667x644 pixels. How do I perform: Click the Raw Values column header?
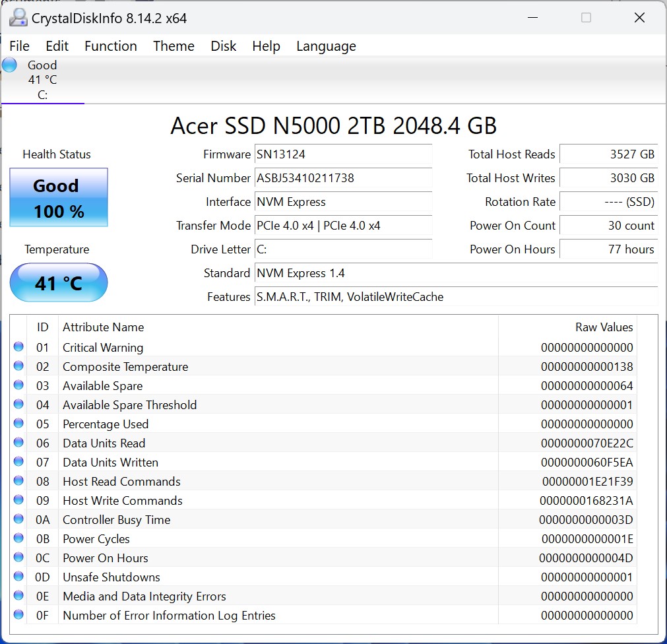[604, 327]
